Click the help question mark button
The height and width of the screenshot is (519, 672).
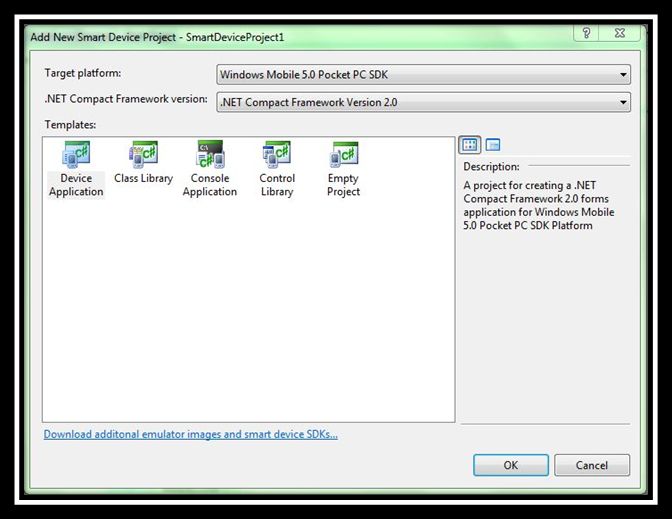586,33
